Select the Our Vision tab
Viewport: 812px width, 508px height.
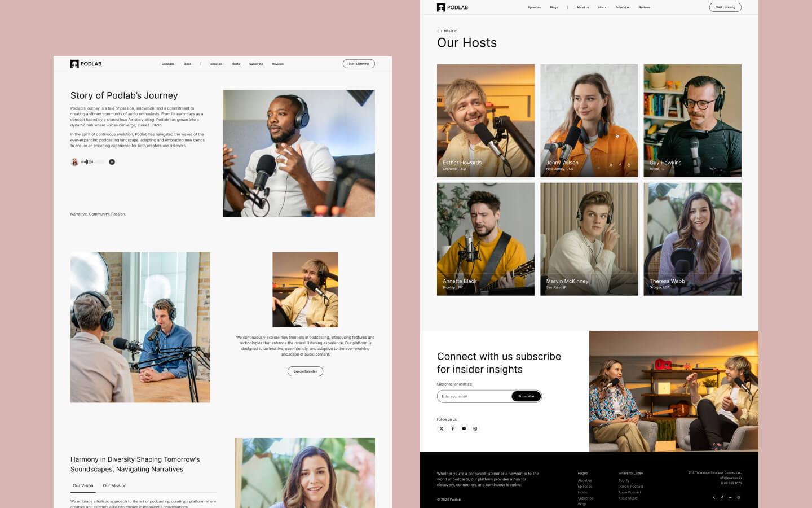82,485
